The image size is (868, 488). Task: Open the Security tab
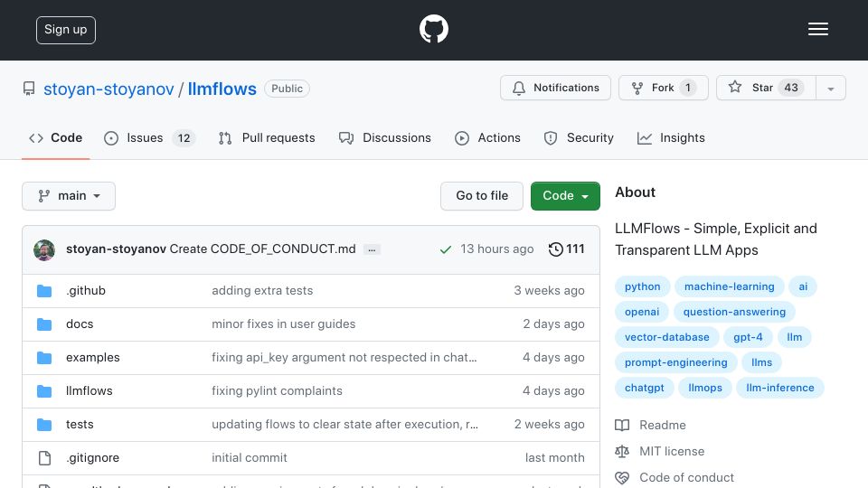tap(579, 138)
